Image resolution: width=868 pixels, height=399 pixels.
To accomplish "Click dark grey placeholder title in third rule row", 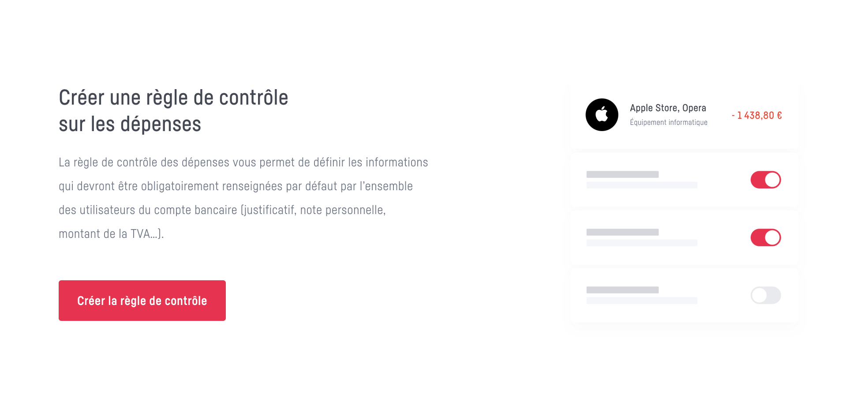I will 622,290.
